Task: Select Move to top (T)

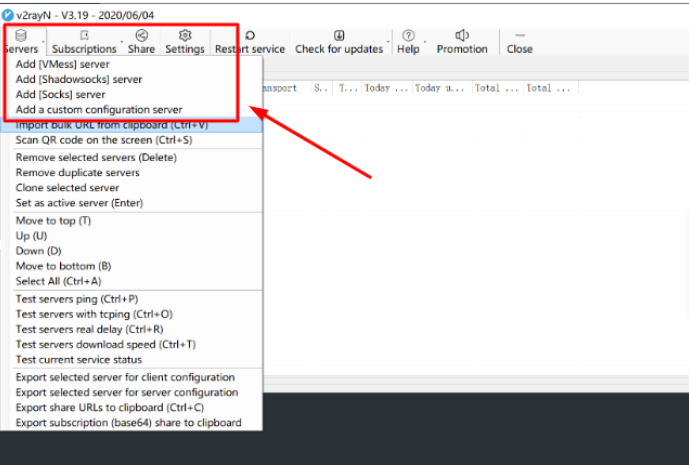Action: tap(132, 221)
